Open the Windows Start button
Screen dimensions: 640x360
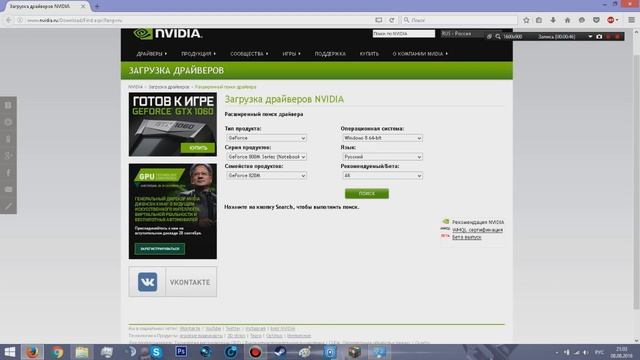(x=9, y=352)
